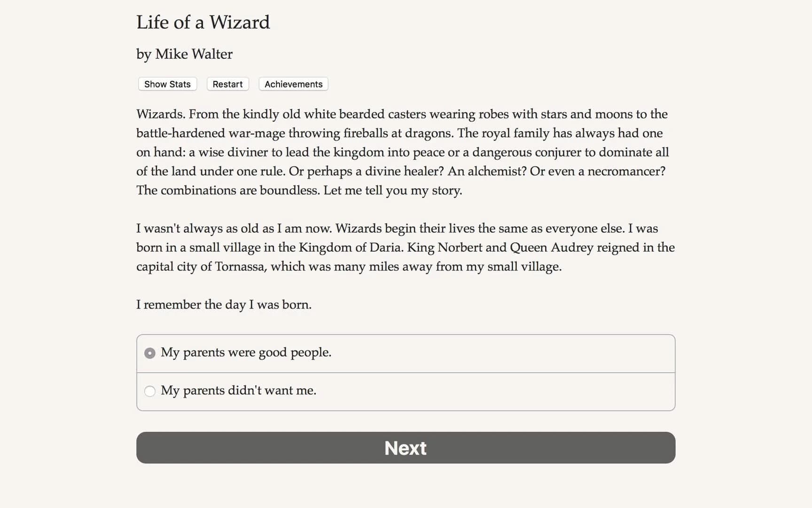Check unlocked Achievements
812x508 pixels.
pyautogui.click(x=293, y=84)
